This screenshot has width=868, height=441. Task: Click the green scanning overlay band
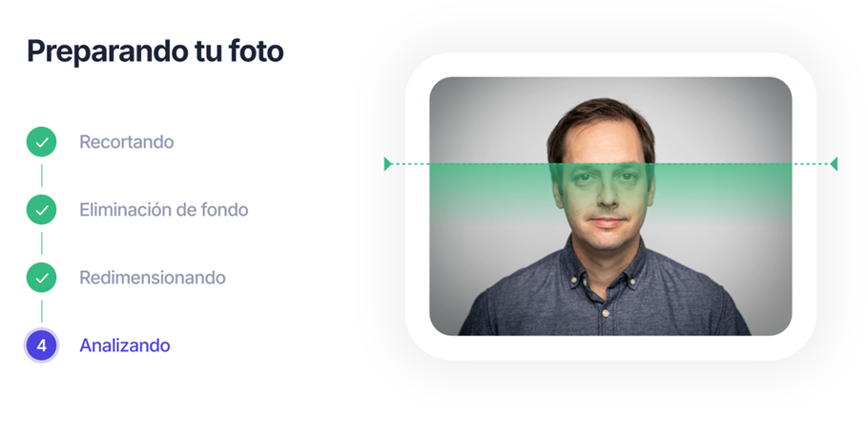(610, 191)
